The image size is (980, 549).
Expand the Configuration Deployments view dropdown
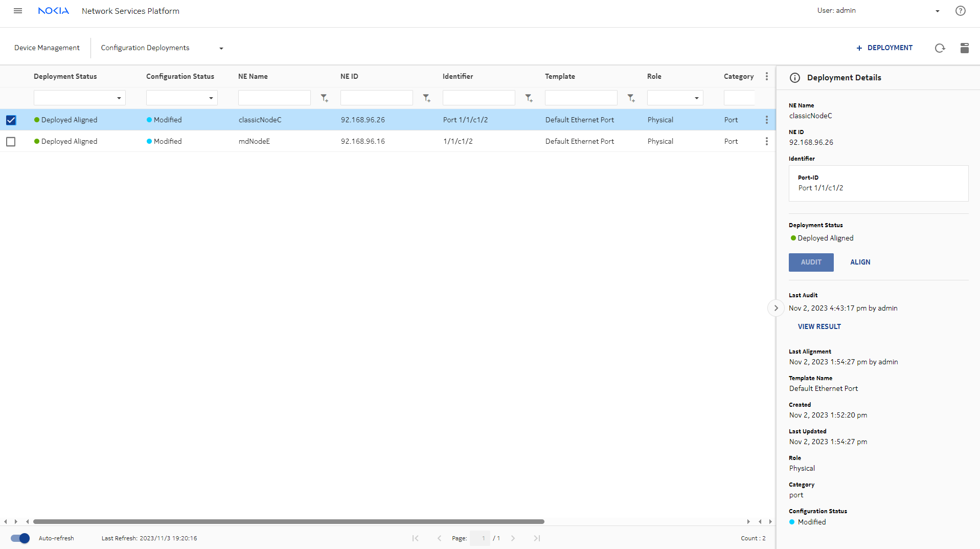[x=221, y=48]
